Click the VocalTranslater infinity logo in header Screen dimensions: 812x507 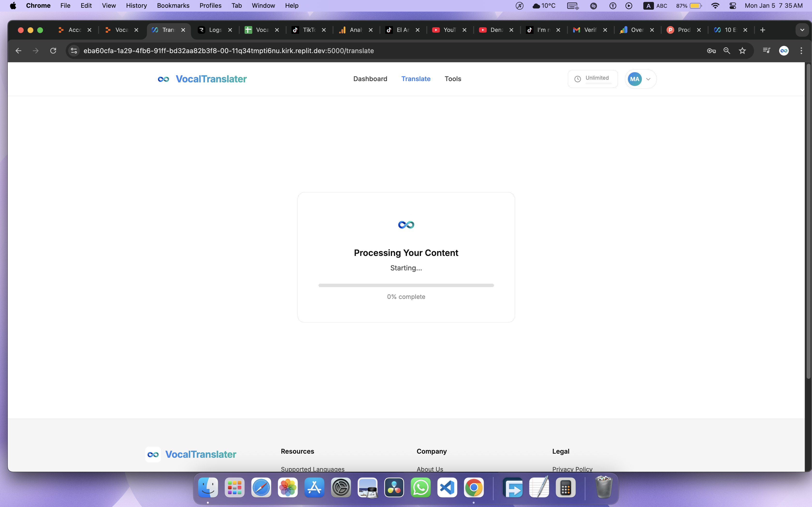pos(163,79)
